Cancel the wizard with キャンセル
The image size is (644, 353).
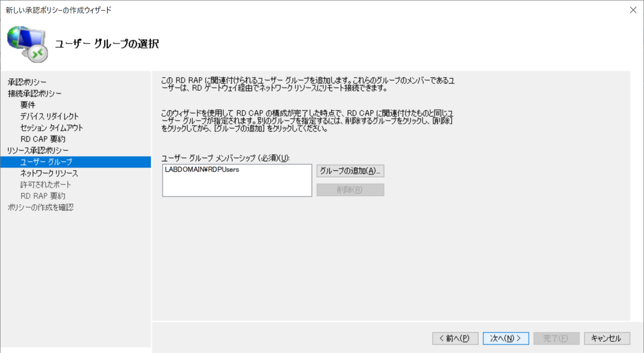pos(607,339)
